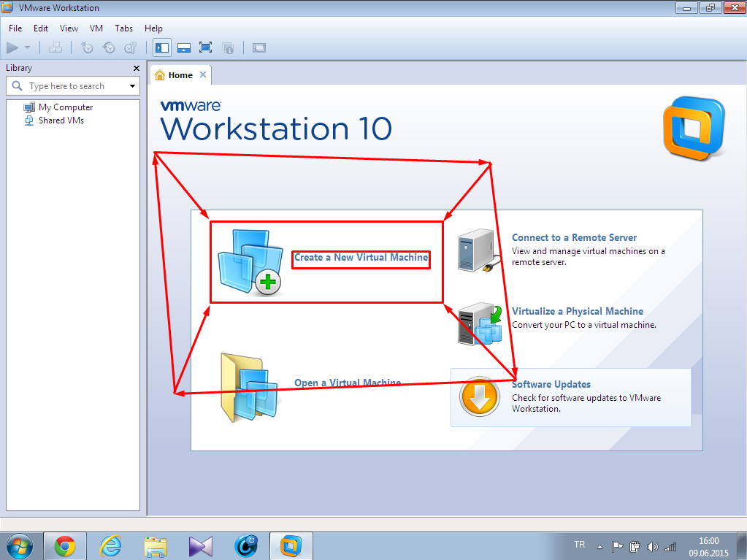
Task: Close the Home tab
Action: pyautogui.click(x=203, y=74)
